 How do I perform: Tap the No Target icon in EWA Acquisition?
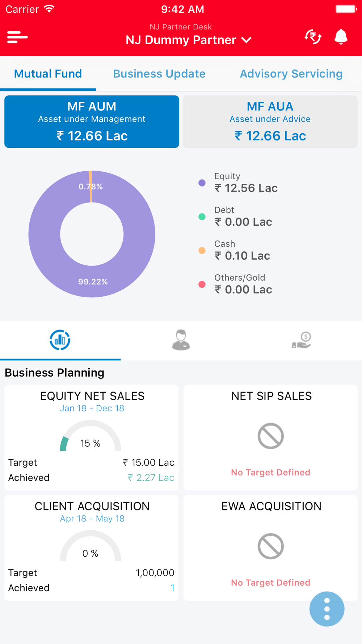tap(271, 546)
